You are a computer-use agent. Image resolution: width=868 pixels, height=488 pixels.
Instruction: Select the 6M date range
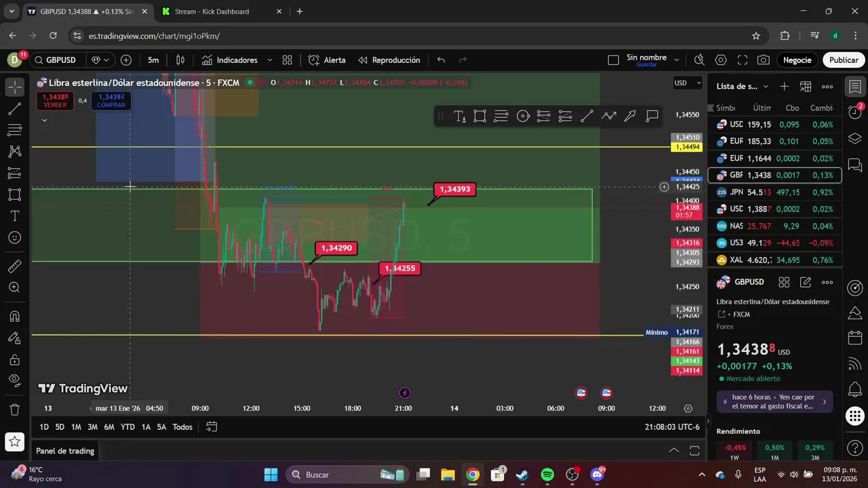coord(108,427)
